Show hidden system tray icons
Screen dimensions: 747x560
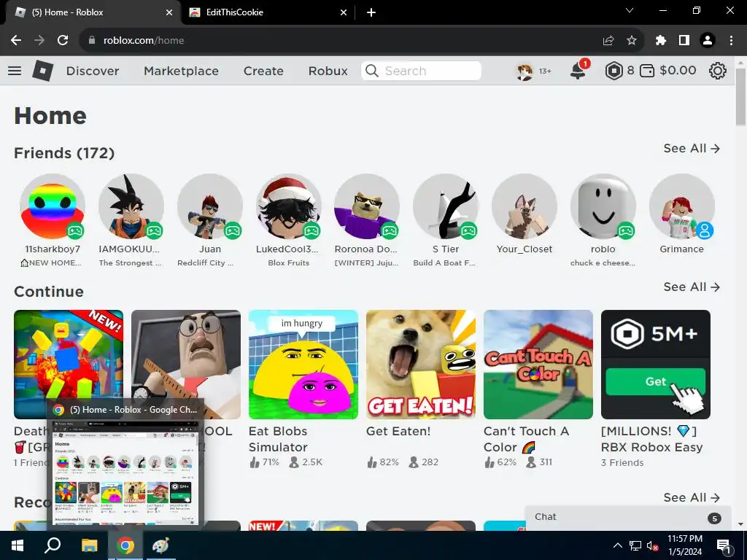point(617,546)
